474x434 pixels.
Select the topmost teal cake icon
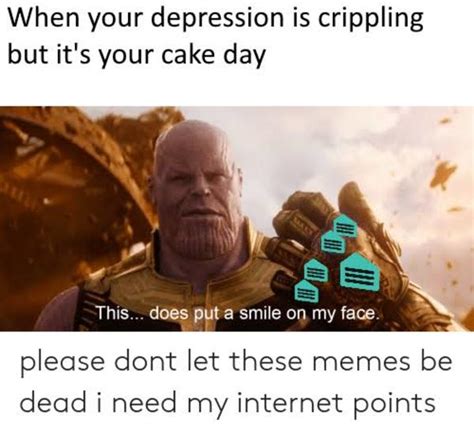(346, 226)
